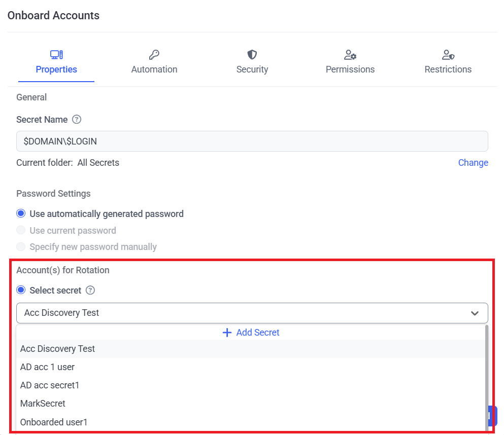The height and width of the screenshot is (435, 504).
Task: Choose MarkSecret from the dropdown list
Action: [x=43, y=404]
